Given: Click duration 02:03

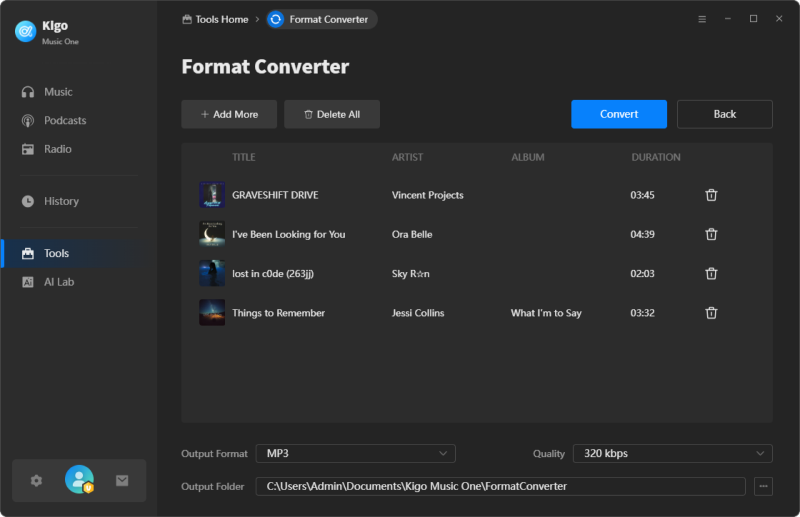Looking at the screenshot, I should pyautogui.click(x=642, y=274).
